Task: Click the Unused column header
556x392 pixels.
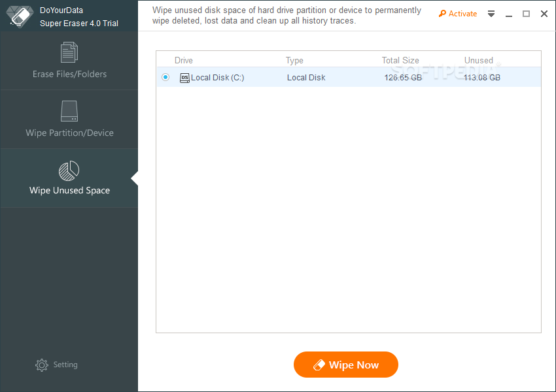Action: [479, 60]
